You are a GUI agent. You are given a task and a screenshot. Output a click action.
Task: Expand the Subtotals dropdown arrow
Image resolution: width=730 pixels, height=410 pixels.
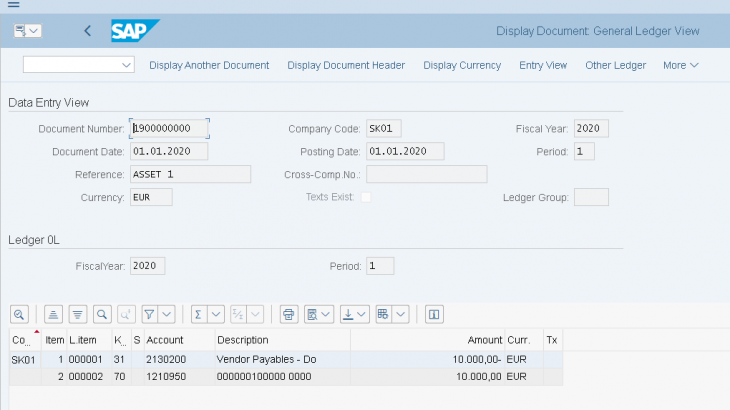click(x=255, y=315)
